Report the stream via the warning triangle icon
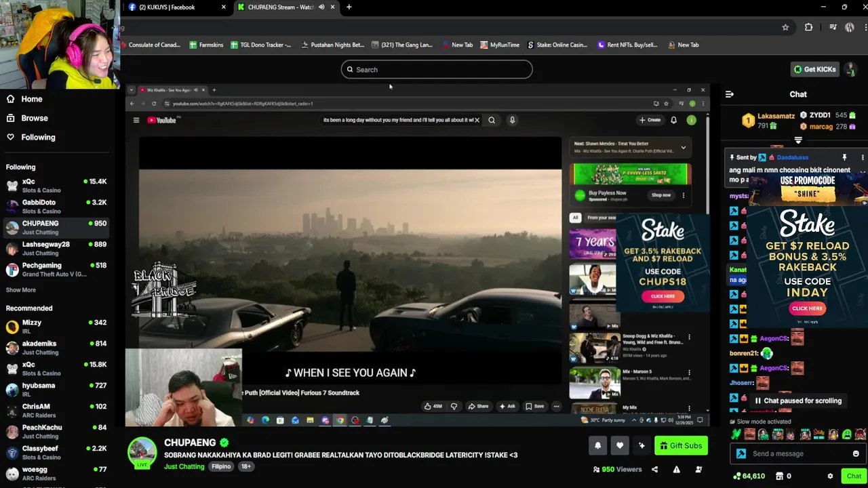The image size is (868, 488). coord(676,469)
